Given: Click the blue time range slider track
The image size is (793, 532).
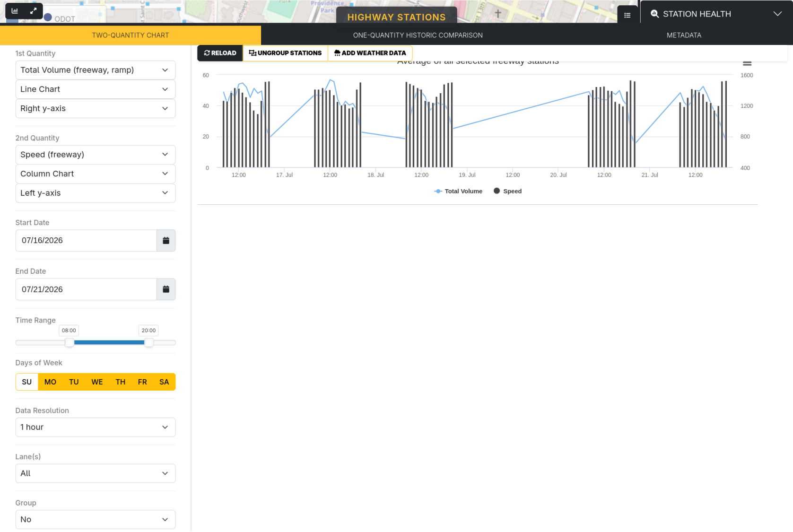Looking at the screenshot, I should coord(109,343).
